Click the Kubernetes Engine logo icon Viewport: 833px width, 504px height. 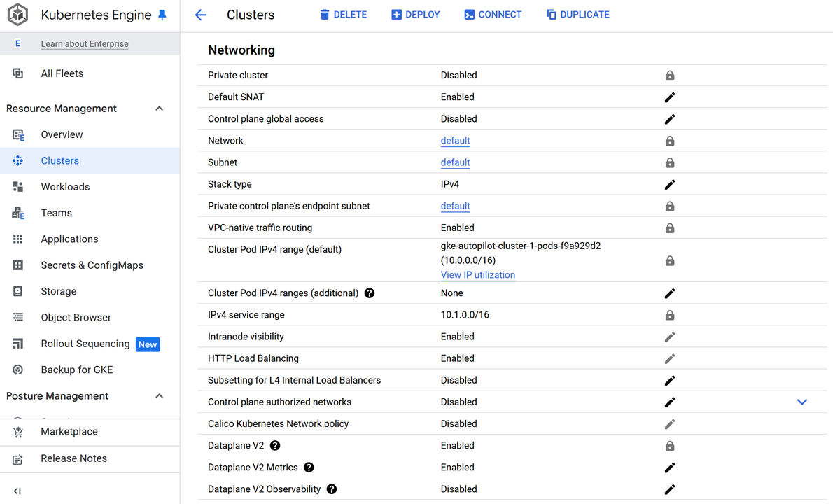click(x=17, y=15)
